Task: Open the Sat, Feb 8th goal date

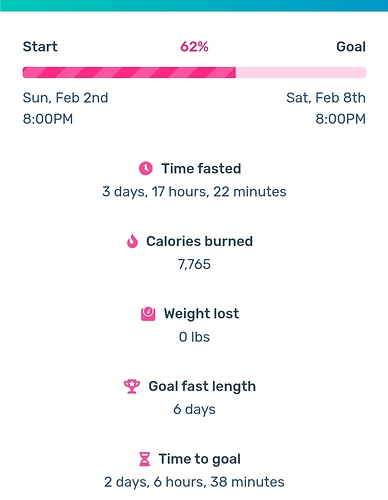Action: (326, 98)
